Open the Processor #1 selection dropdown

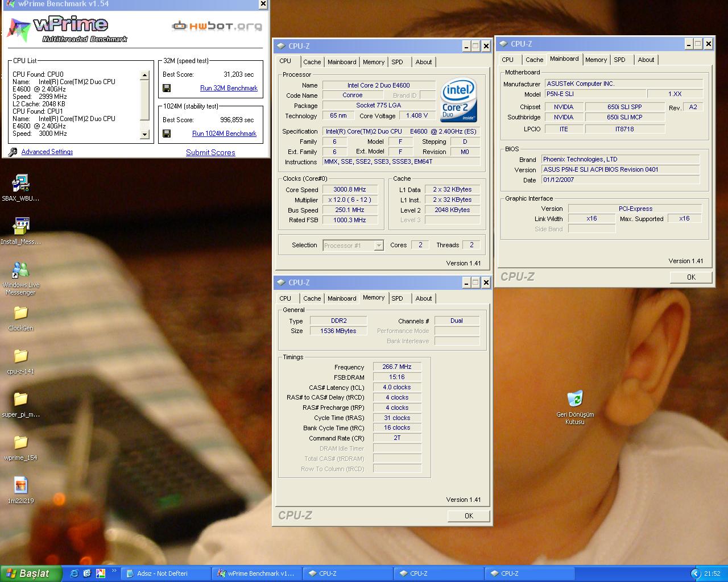click(x=353, y=246)
